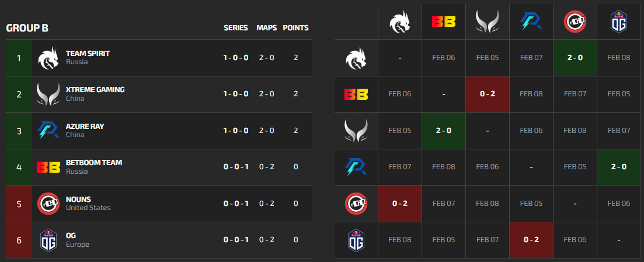Image resolution: width=644 pixels, height=262 pixels.
Task: Click BetBoom logo in matrix header row
Action: [x=444, y=22]
